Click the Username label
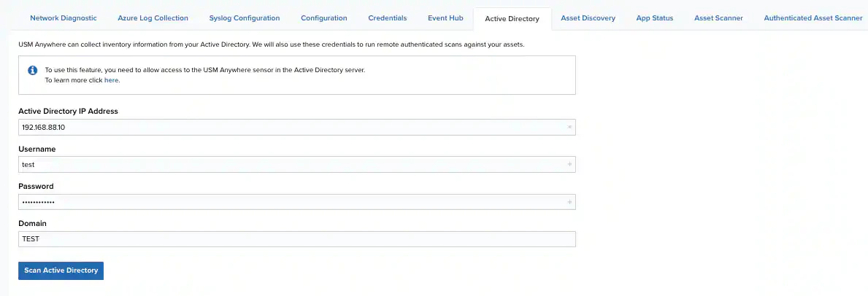The height and width of the screenshot is (296, 868). [x=37, y=149]
